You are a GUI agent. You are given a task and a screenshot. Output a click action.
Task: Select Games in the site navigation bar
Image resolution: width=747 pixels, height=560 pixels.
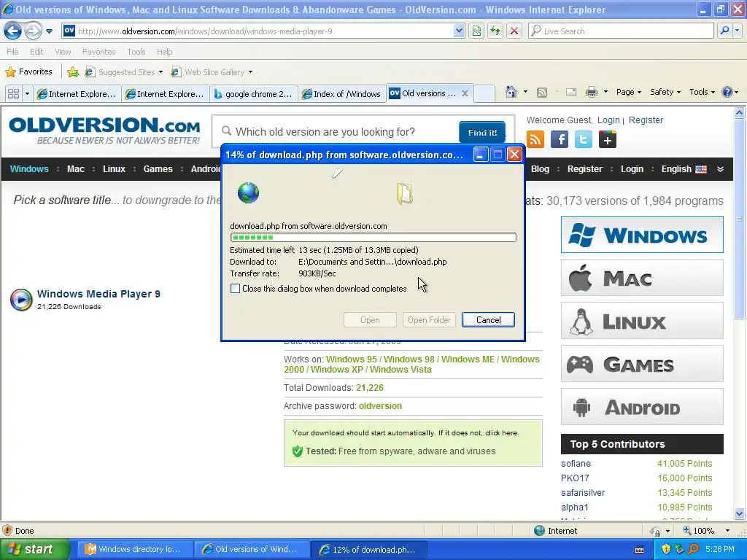point(158,169)
